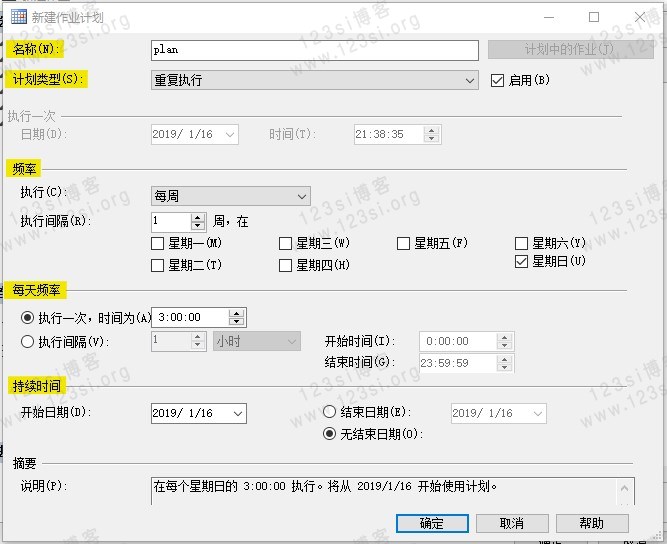Screen dimensions: 667x544
Task: Open the 执行(C) frequency dropdown showing 每周
Action: [x=231, y=196]
